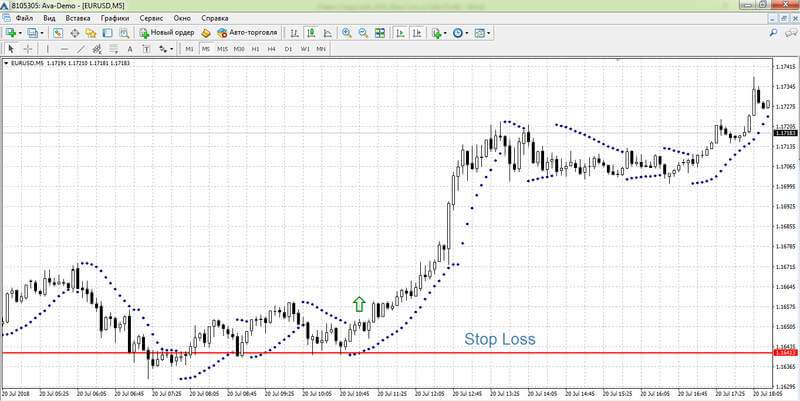
Task: Switch to D1 timeframe
Action: pyautogui.click(x=288, y=49)
